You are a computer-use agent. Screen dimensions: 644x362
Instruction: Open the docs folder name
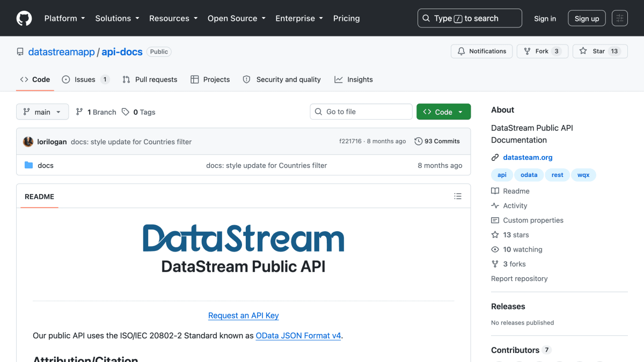(46, 165)
